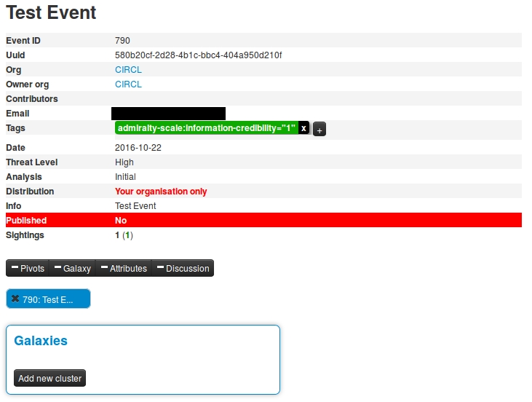Collapse the Pivots section
The height and width of the screenshot is (402, 532).
click(x=28, y=269)
